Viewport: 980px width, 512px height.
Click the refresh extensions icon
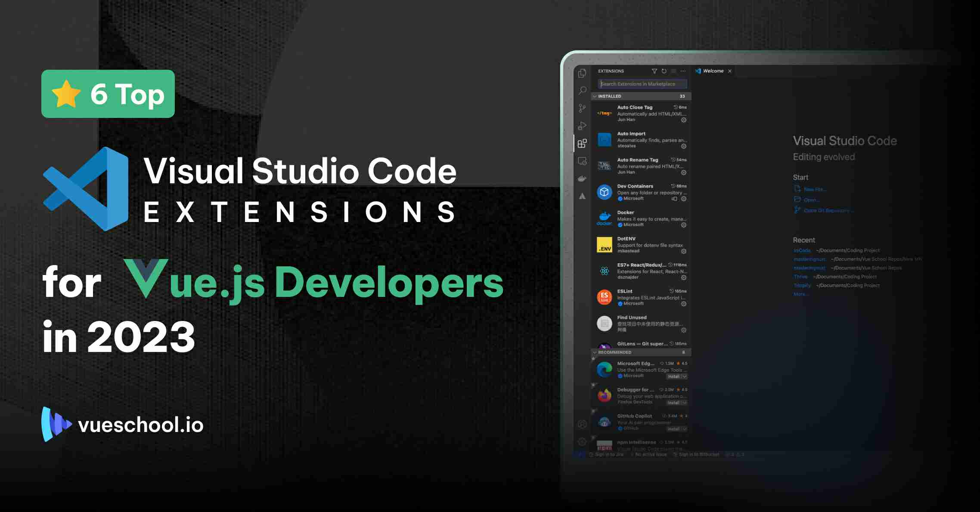click(x=662, y=71)
